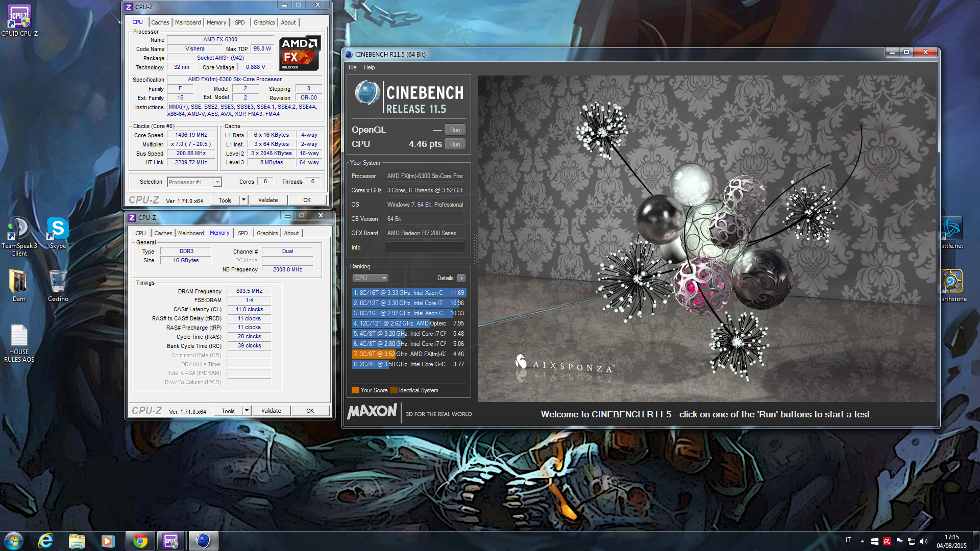This screenshot has height=551, width=980.
Task: Select ranking row 4 AMD Opteron 7.95
Action: [x=409, y=323]
